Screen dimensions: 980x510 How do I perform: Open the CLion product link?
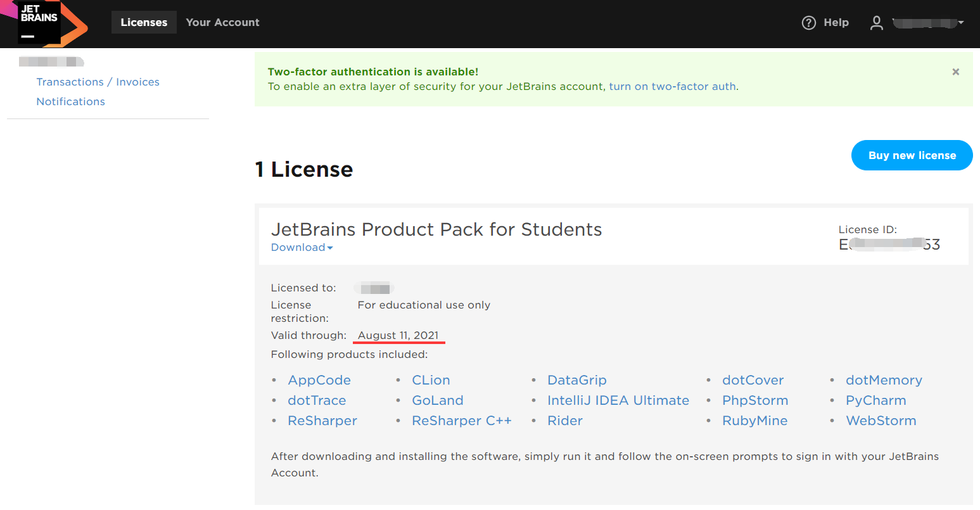tap(431, 380)
